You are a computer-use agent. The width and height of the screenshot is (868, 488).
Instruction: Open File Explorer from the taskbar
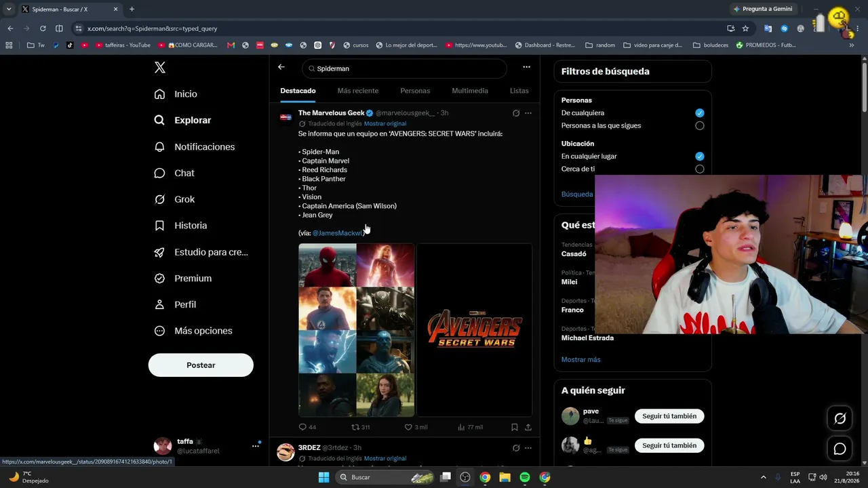[x=505, y=477]
